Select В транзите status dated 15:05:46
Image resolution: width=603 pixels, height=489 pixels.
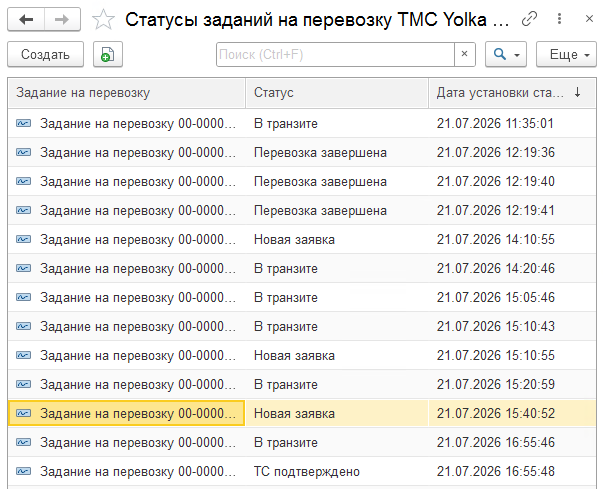[x=286, y=298]
